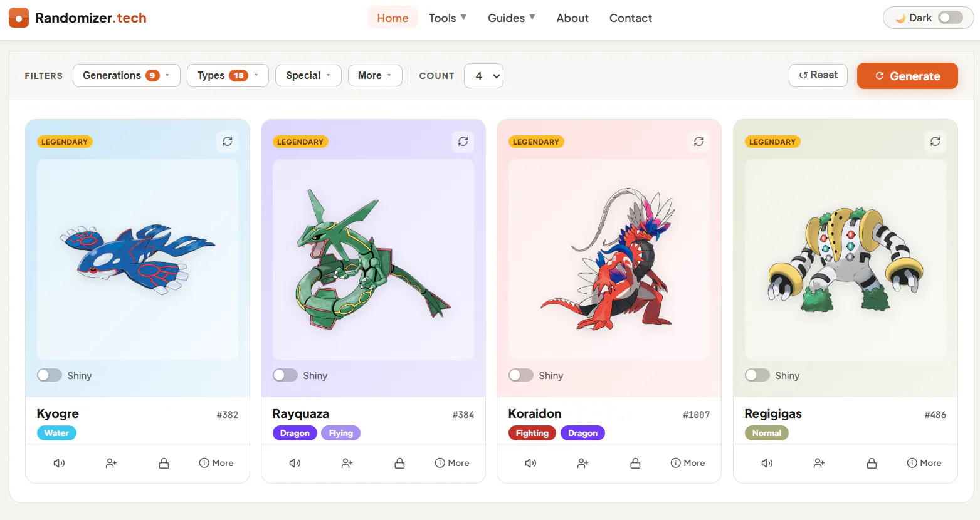Click the Flying type badge

pyautogui.click(x=340, y=433)
